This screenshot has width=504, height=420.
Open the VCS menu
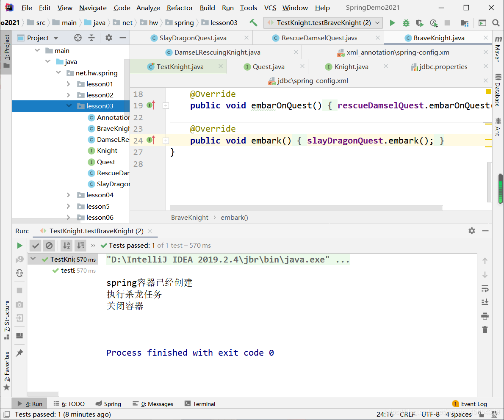coord(270,8)
